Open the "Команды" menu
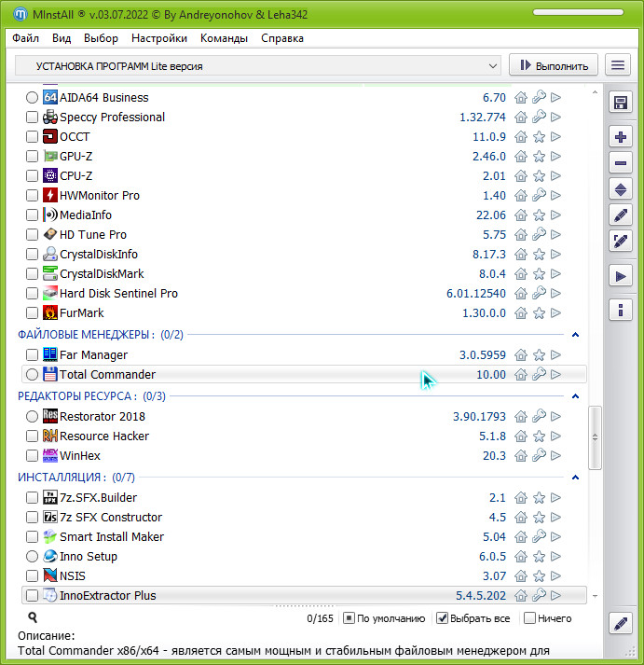This screenshot has height=665, width=644. pos(224,38)
